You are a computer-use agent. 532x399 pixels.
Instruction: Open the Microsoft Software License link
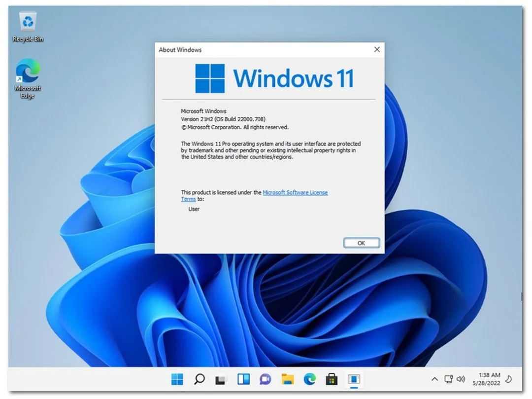pos(295,192)
